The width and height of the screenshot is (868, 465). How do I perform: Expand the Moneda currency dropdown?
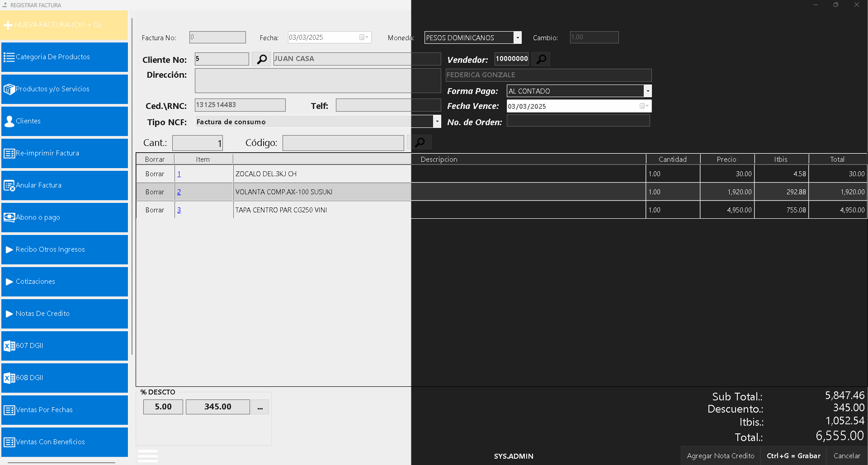518,38
